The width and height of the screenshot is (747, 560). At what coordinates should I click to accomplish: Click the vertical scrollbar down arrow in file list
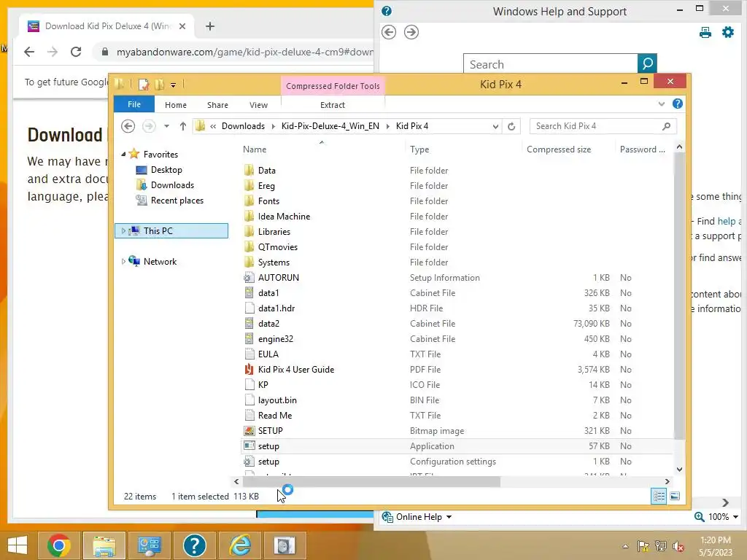679,469
